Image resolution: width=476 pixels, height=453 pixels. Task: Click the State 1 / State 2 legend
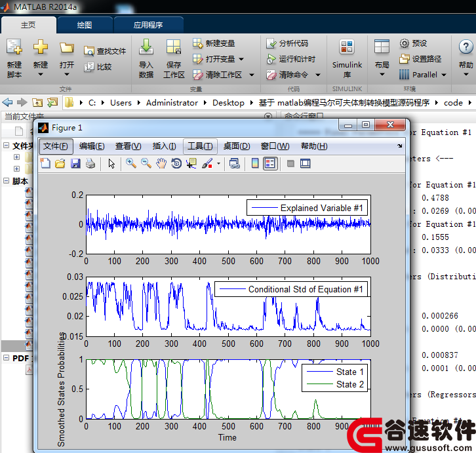point(334,378)
